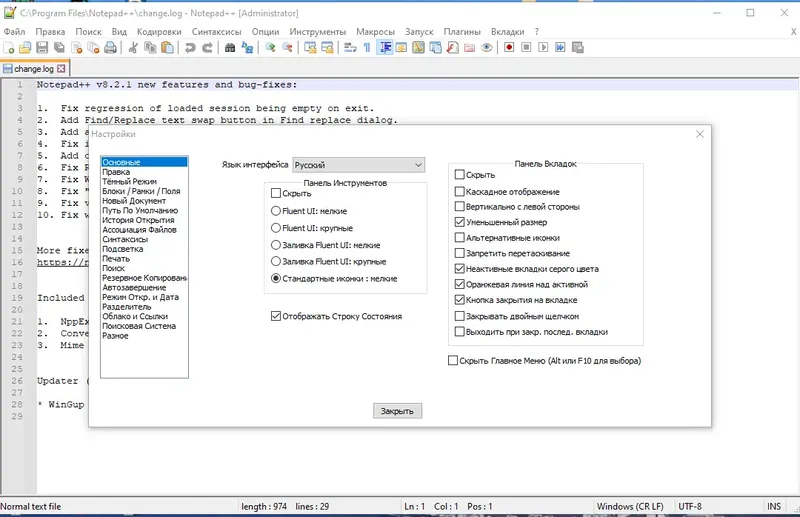The width and height of the screenshot is (800, 517).
Task: Select Fluent UI: крупные radio button
Action: [276, 228]
